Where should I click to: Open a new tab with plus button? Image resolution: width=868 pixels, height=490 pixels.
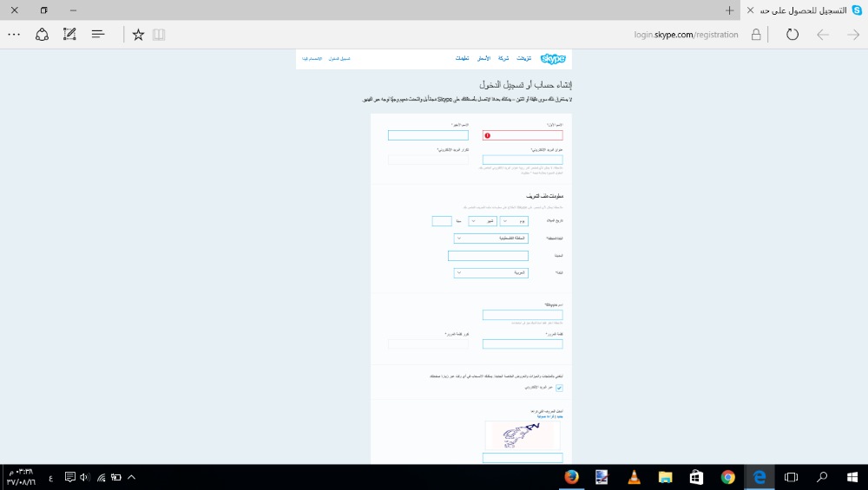pyautogui.click(x=730, y=10)
